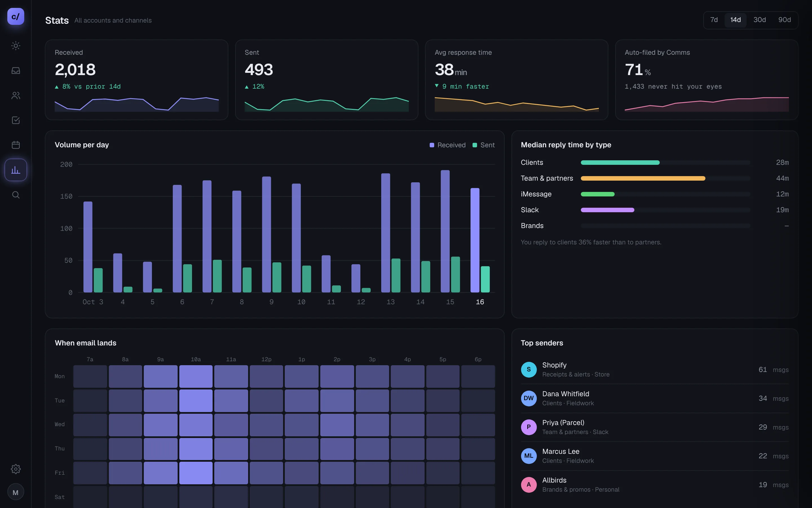Open the Inbox tray icon
The image size is (812, 508).
16,71
